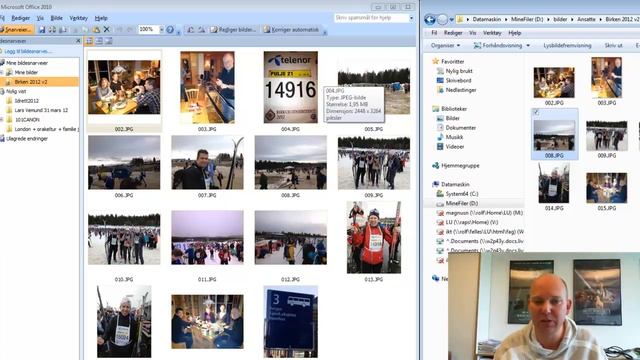Open Nylig brukt in Explorer sidebar
Image resolution: width=640 pixels, height=360 pixels.
(455, 71)
